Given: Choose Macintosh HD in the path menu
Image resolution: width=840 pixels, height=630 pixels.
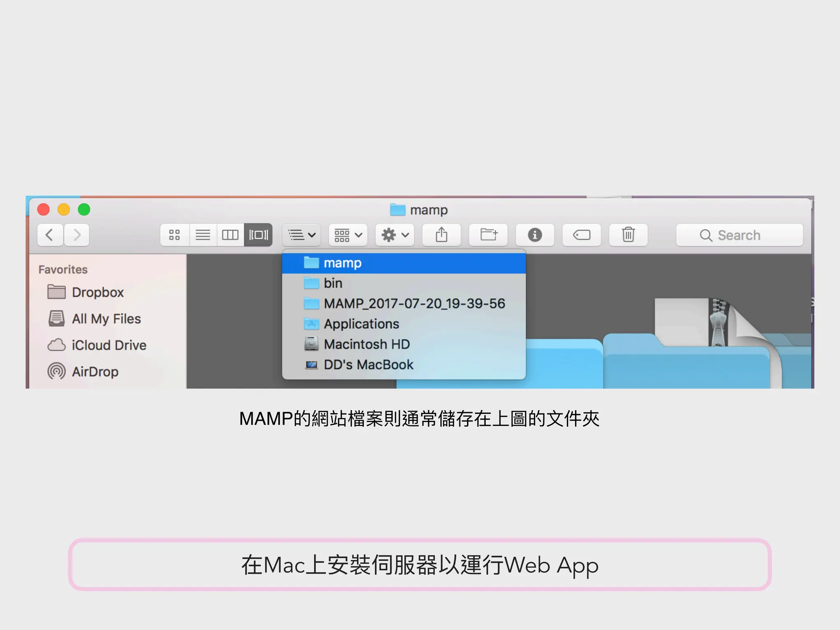Looking at the screenshot, I should [x=404, y=344].
